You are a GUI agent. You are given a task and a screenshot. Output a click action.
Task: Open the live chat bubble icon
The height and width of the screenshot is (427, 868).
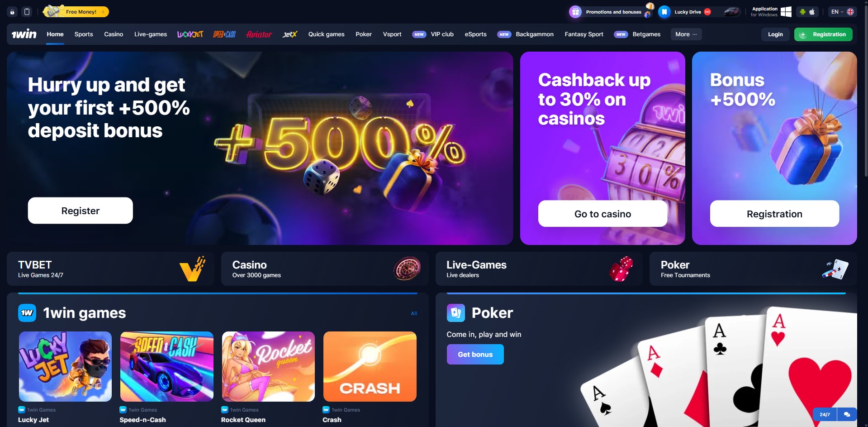(847, 414)
